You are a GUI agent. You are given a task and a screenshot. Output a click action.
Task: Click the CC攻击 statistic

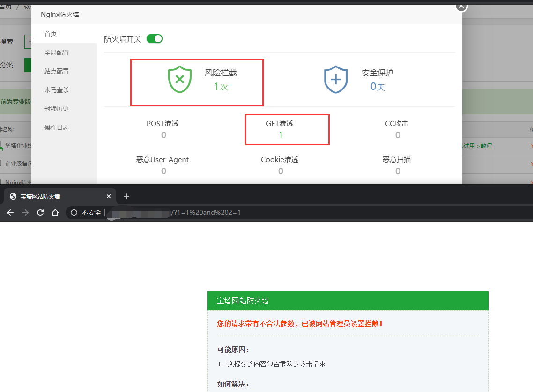click(x=397, y=129)
